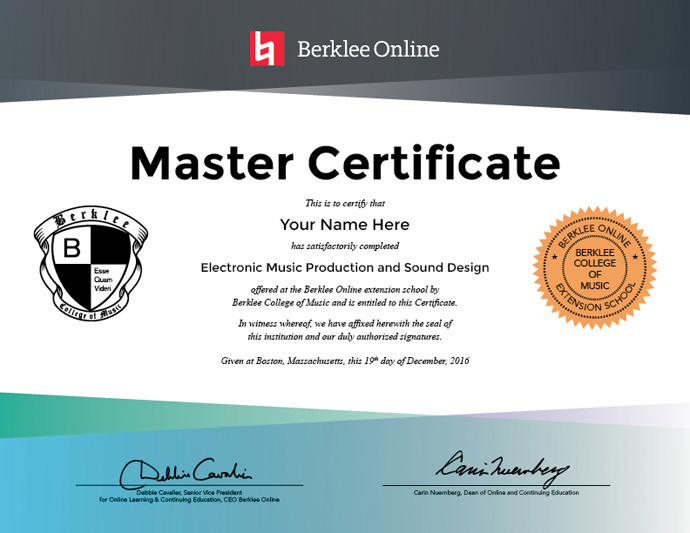
Task: Click 'Carin Nuernberg, Dean of Online' caption
Action: pyautogui.click(x=496, y=493)
